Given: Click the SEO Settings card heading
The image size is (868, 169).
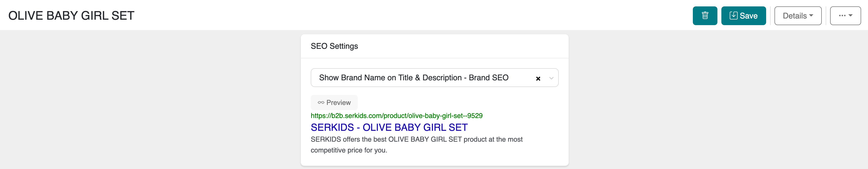Looking at the screenshot, I should [x=334, y=46].
